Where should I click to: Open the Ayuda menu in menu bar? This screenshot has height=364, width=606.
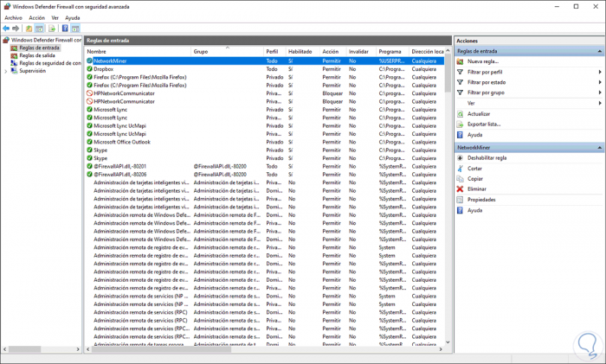72,18
